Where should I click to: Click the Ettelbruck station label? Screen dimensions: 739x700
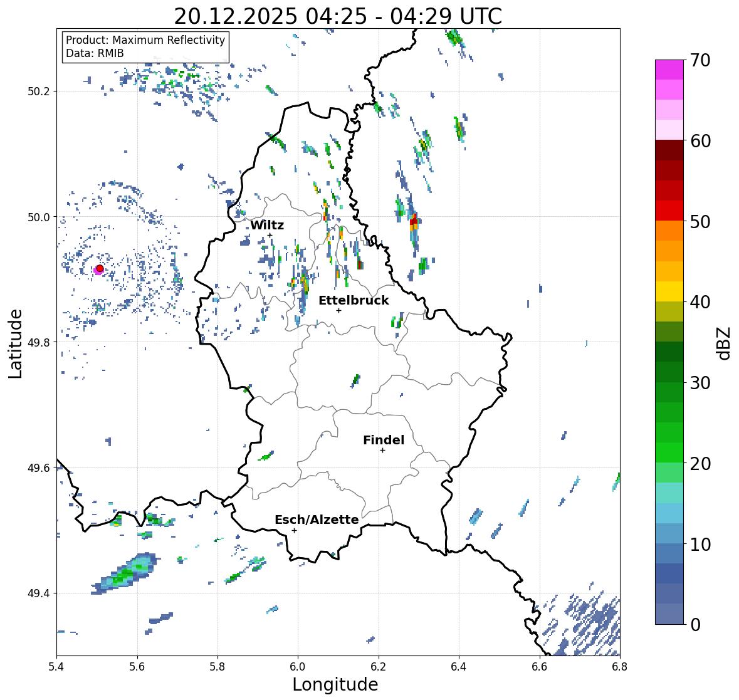point(354,301)
